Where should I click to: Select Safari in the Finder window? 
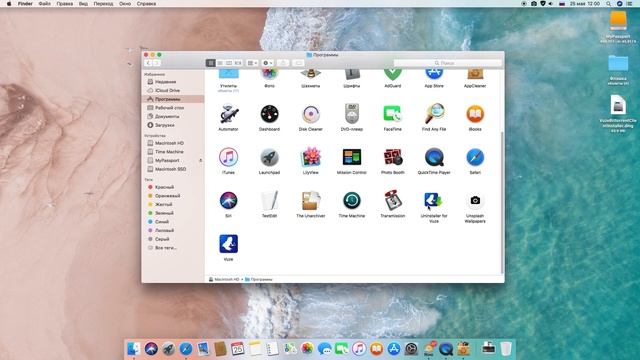475,158
